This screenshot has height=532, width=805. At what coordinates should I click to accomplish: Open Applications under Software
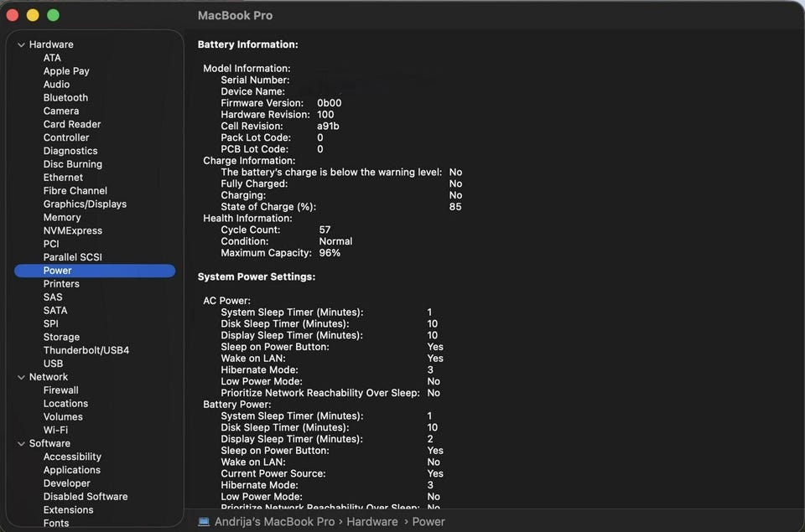(71, 470)
